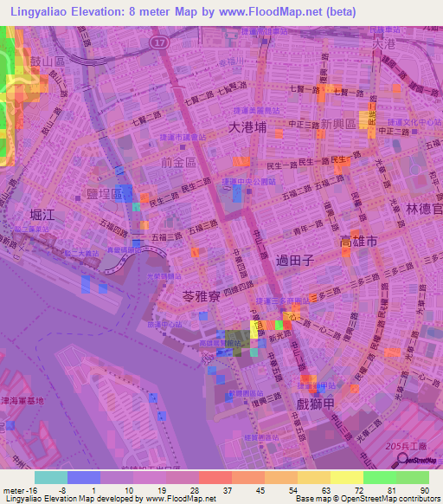Click the 真愛碼頭站 station label

[x=125, y=249]
